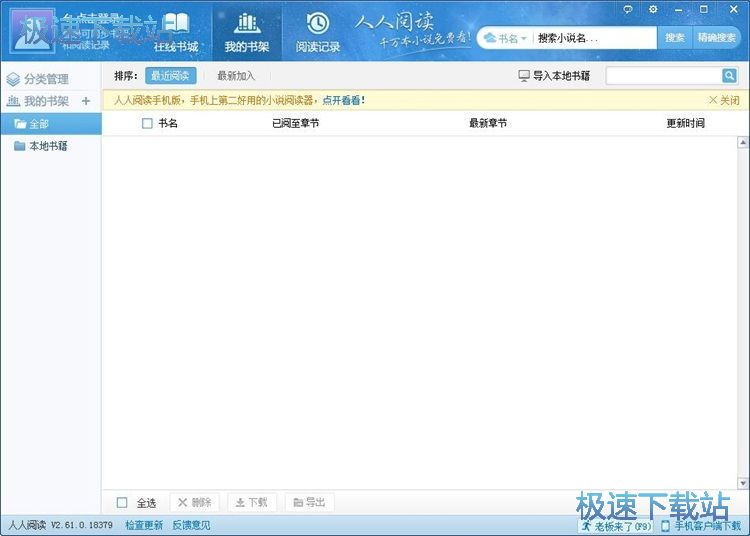The height and width of the screenshot is (536, 750).
Task: Click the version text 人人阅读 V2.61.0.18379
Action: tap(61, 525)
